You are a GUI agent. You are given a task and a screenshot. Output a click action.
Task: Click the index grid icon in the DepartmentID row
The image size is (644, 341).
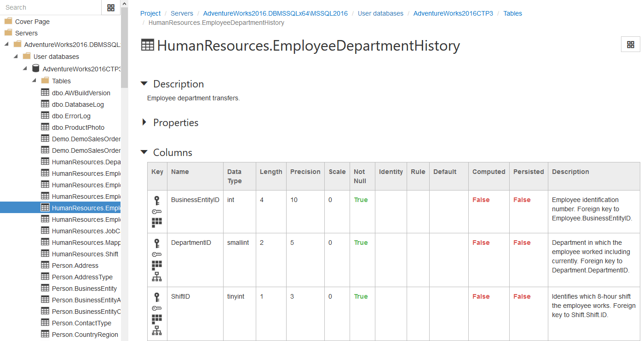157,265
